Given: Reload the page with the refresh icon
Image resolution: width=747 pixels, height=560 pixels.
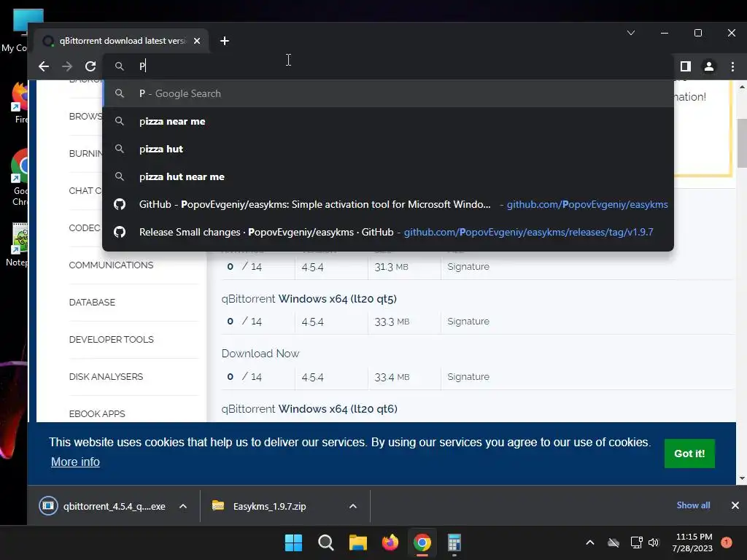Looking at the screenshot, I should pos(90,66).
